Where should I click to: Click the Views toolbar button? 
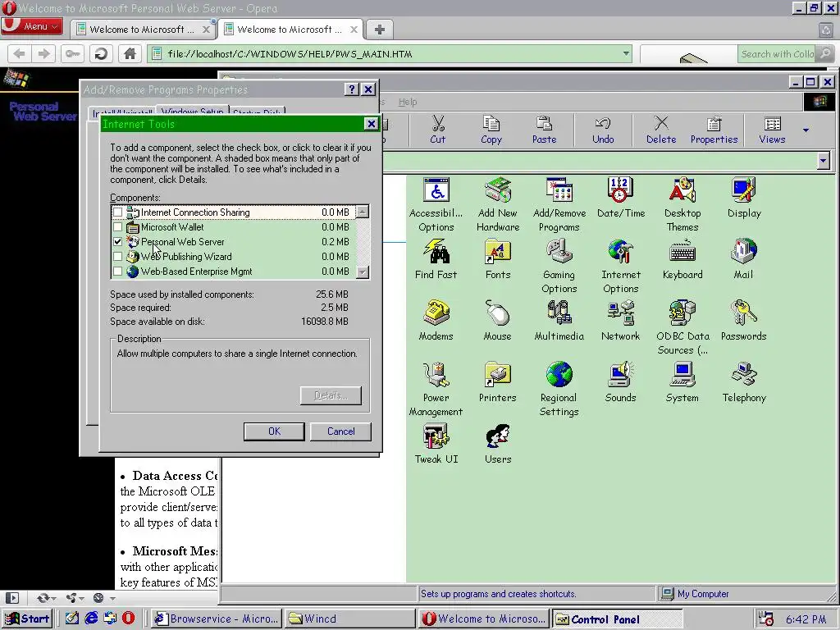coord(772,130)
